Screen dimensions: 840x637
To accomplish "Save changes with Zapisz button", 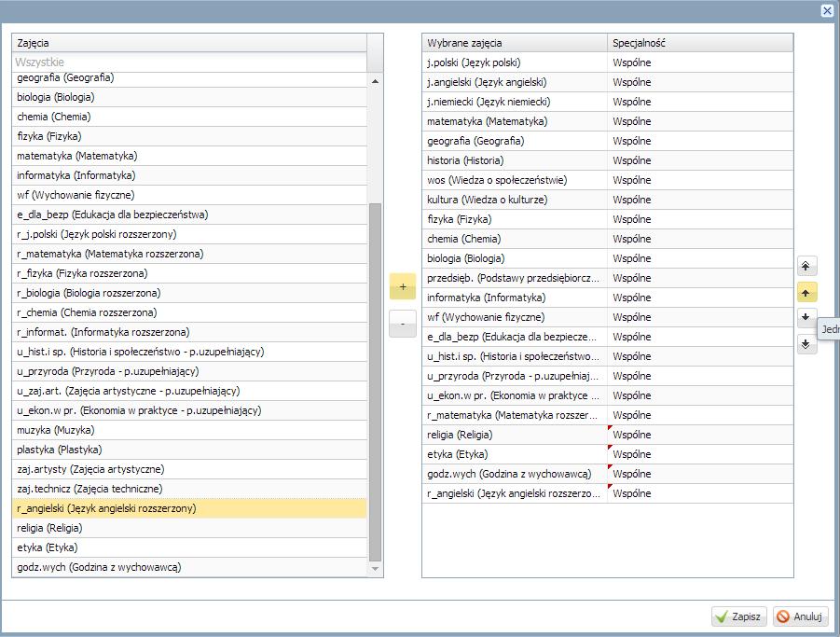I will [x=739, y=616].
